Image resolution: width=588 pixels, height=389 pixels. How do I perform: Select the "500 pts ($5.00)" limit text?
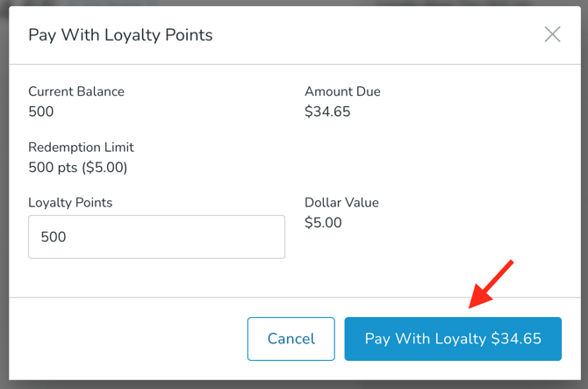click(78, 167)
